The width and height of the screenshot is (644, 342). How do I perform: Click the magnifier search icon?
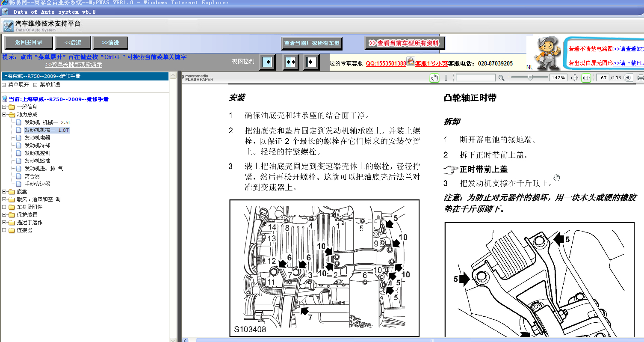click(501, 78)
